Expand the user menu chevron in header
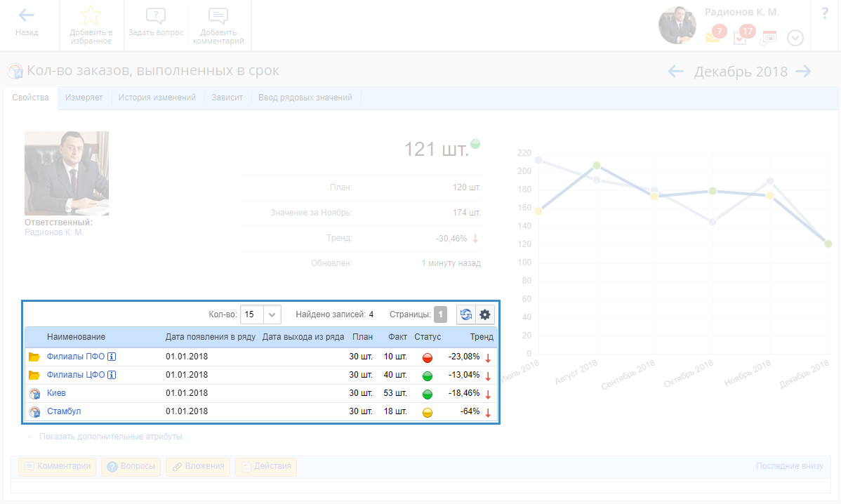 (795, 38)
